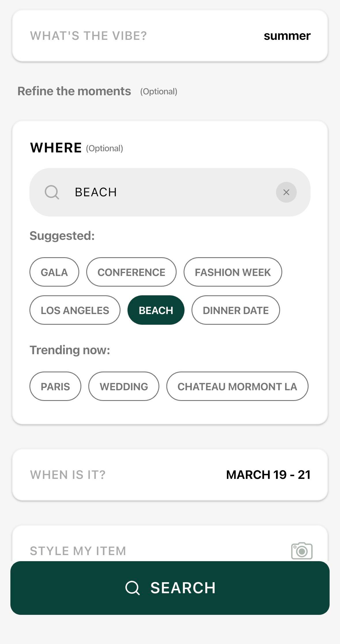Change the MARCH 19 - 21 dates

(268, 475)
